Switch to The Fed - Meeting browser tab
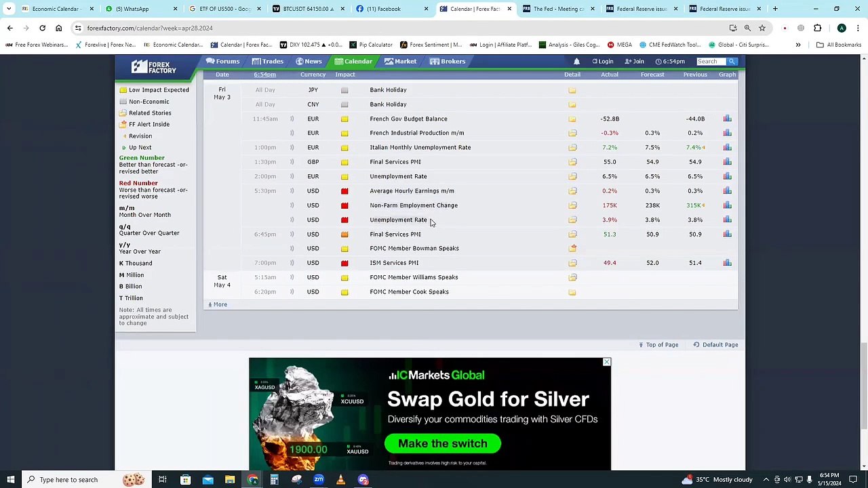The height and width of the screenshot is (488, 868). (x=558, y=9)
